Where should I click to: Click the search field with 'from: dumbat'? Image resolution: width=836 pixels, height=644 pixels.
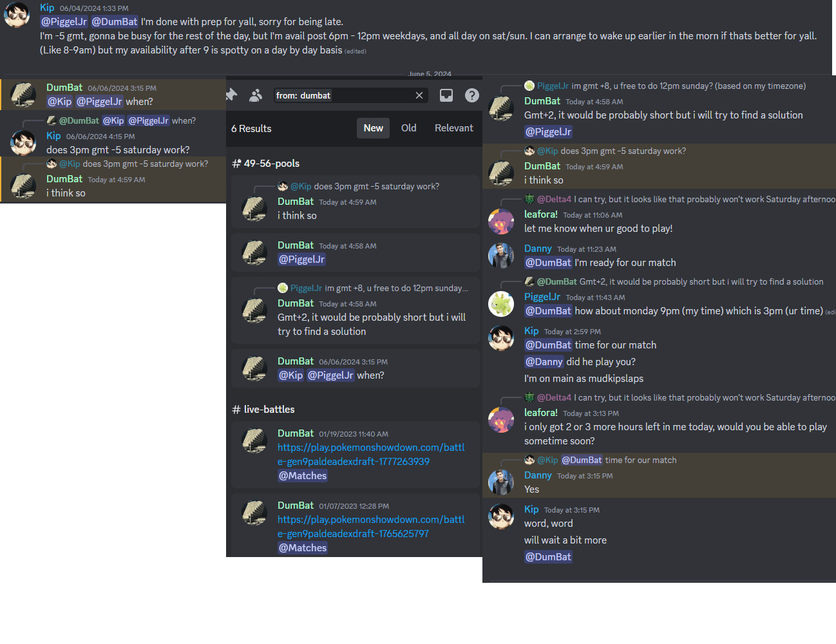click(345, 95)
